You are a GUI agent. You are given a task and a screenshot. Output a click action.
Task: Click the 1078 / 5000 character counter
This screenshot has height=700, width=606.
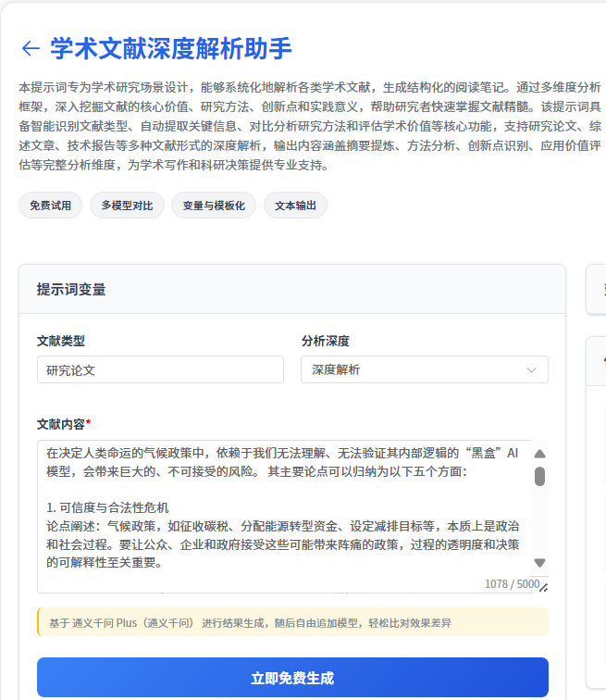pyautogui.click(x=511, y=584)
